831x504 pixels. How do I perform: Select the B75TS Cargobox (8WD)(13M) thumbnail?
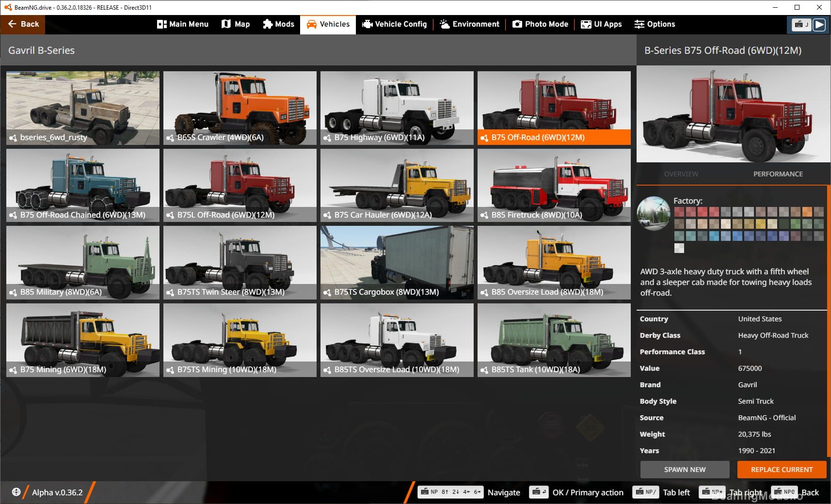click(x=397, y=263)
